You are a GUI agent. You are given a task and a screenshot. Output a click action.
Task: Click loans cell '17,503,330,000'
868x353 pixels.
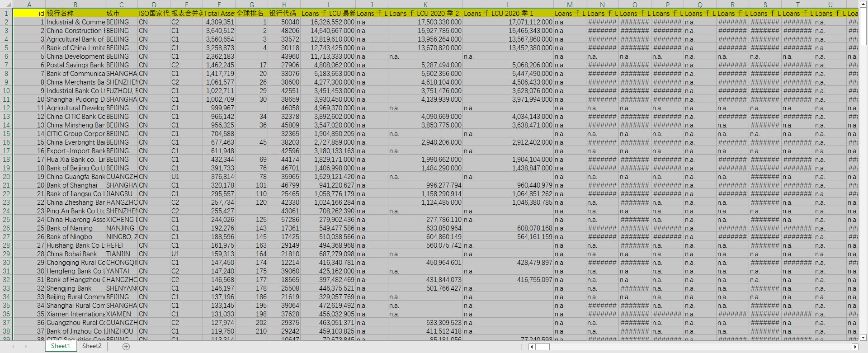(425, 22)
